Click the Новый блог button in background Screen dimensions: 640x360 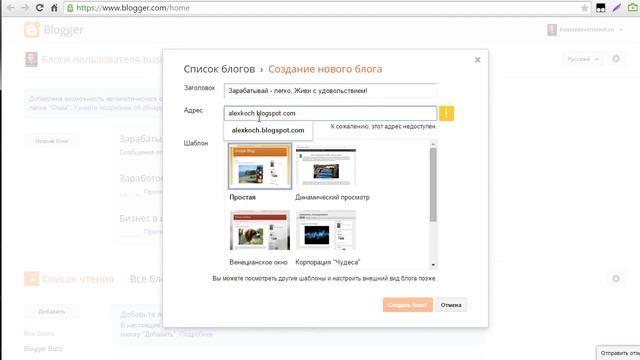click(x=52, y=141)
